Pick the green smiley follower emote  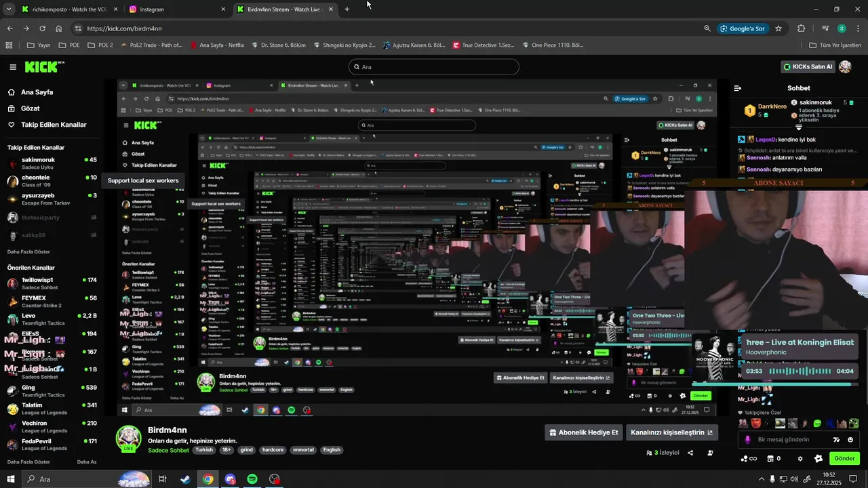(817, 424)
